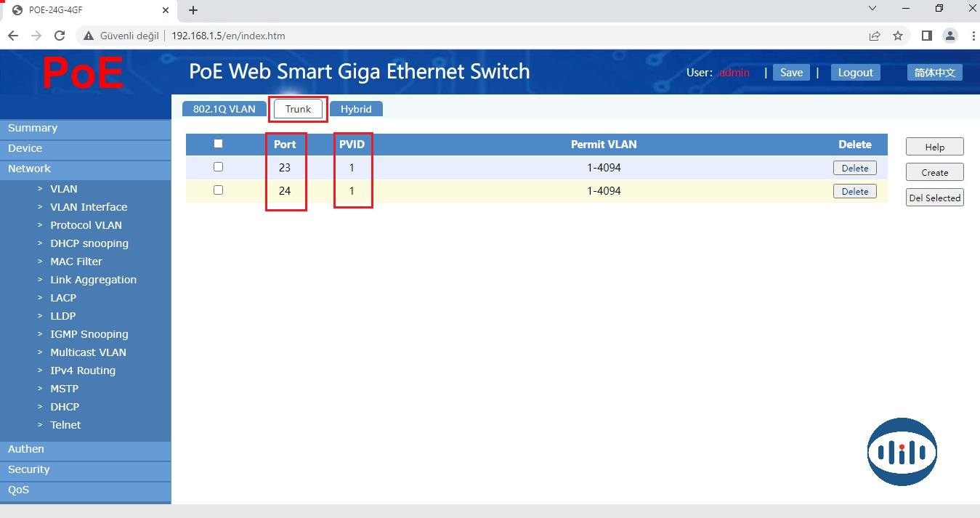
Task: Delete the port 24 trunk entry
Action: 854,191
